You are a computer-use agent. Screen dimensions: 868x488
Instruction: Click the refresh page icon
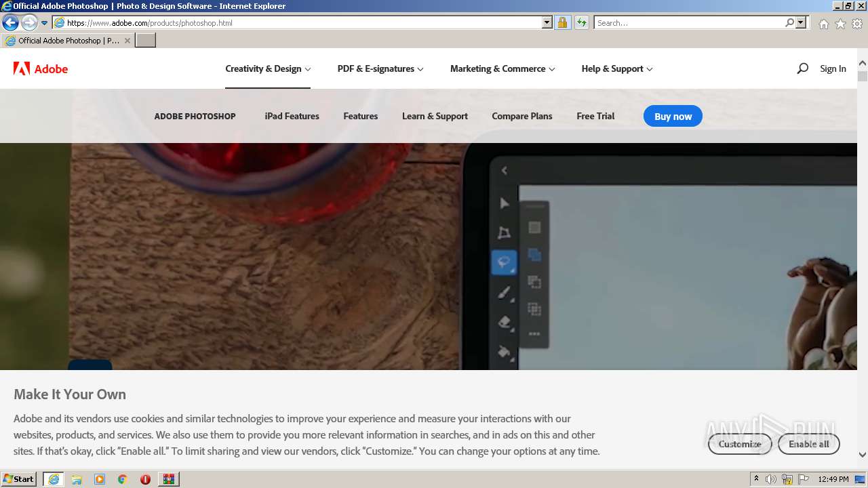pyautogui.click(x=582, y=22)
